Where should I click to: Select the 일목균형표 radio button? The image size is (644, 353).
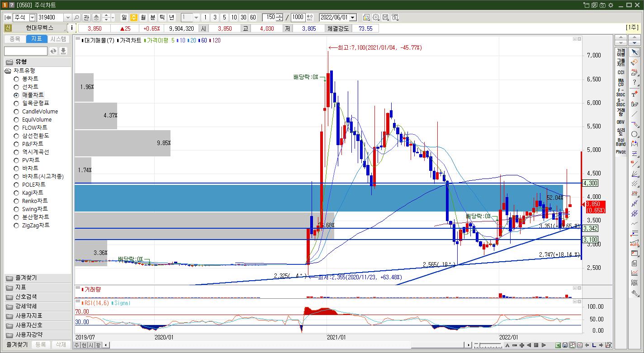pyautogui.click(x=16, y=103)
